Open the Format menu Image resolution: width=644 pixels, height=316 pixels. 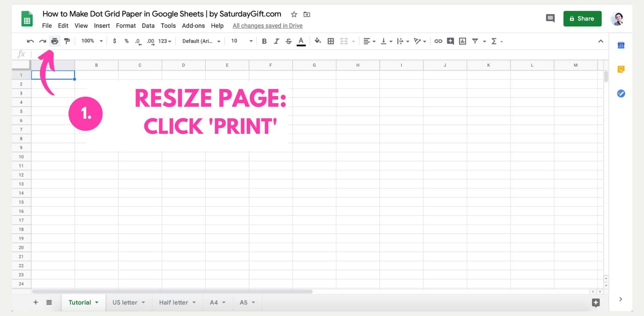[126, 26]
